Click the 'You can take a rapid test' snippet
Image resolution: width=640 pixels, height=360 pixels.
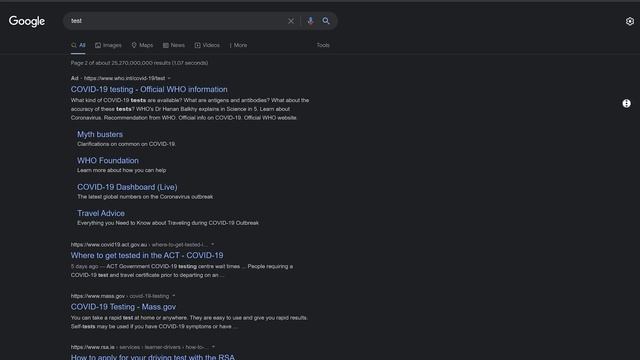coord(189,322)
